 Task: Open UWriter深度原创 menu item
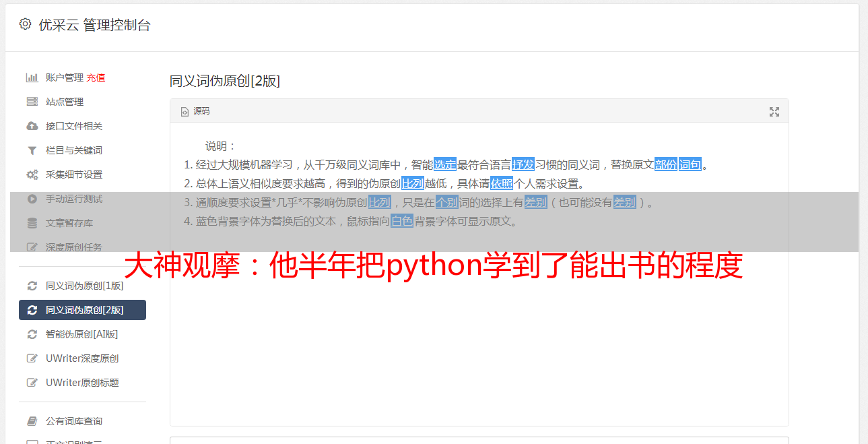click(x=82, y=358)
